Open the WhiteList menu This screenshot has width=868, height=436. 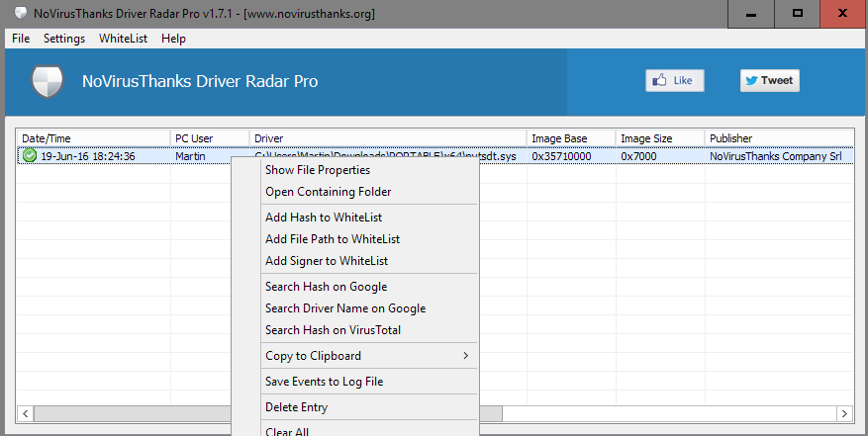click(123, 39)
